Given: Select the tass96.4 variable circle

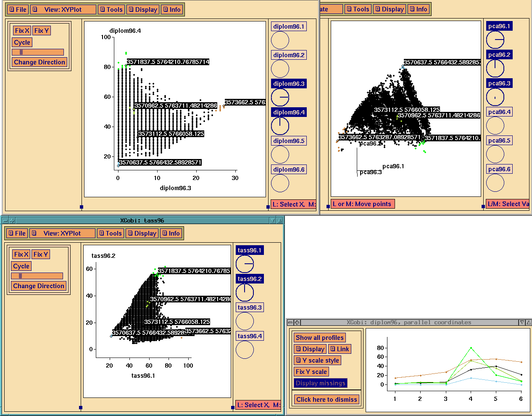Looking at the screenshot, I should (245, 350).
